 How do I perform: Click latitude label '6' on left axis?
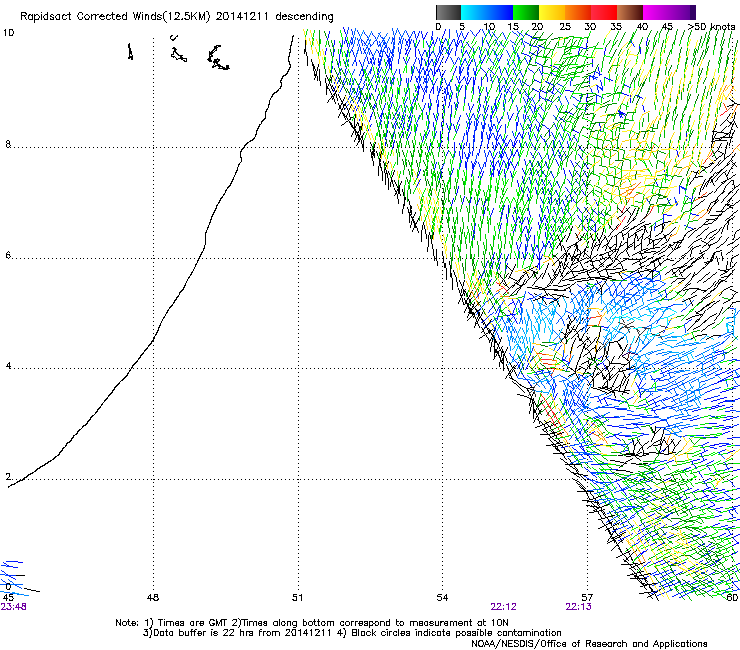pos(8,255)
